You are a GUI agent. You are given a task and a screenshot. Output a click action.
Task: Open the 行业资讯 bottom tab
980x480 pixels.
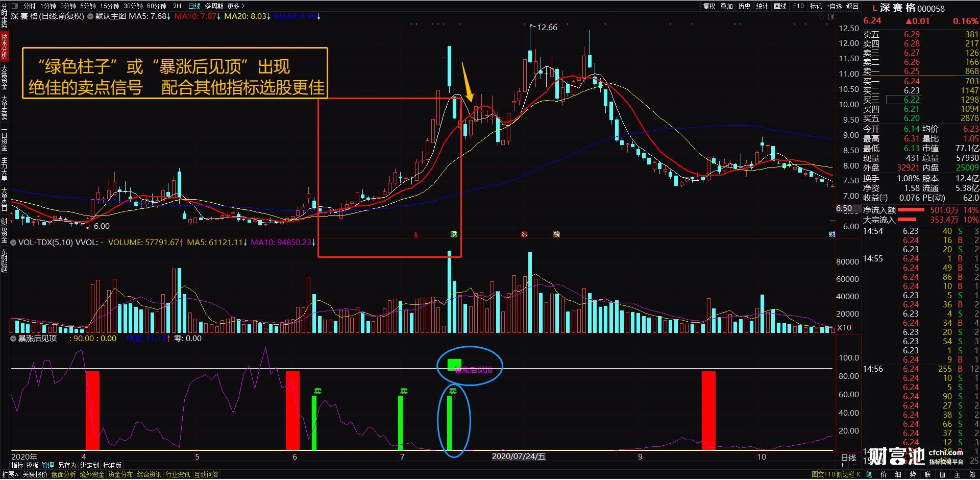point(178,475)
